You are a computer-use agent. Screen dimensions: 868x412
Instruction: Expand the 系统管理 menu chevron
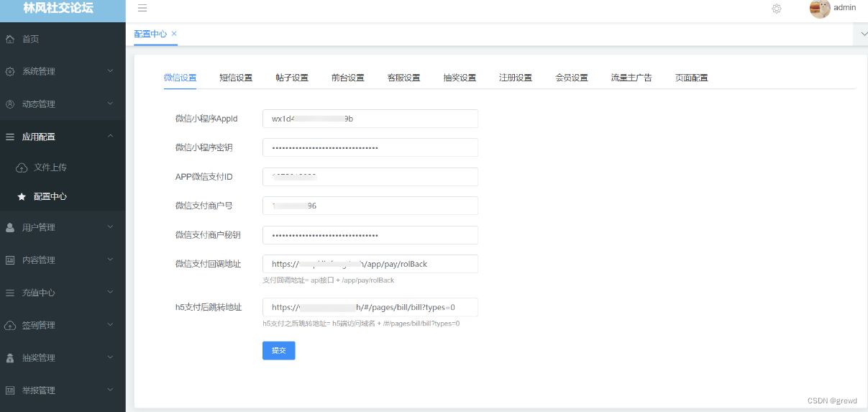point(110,71)
